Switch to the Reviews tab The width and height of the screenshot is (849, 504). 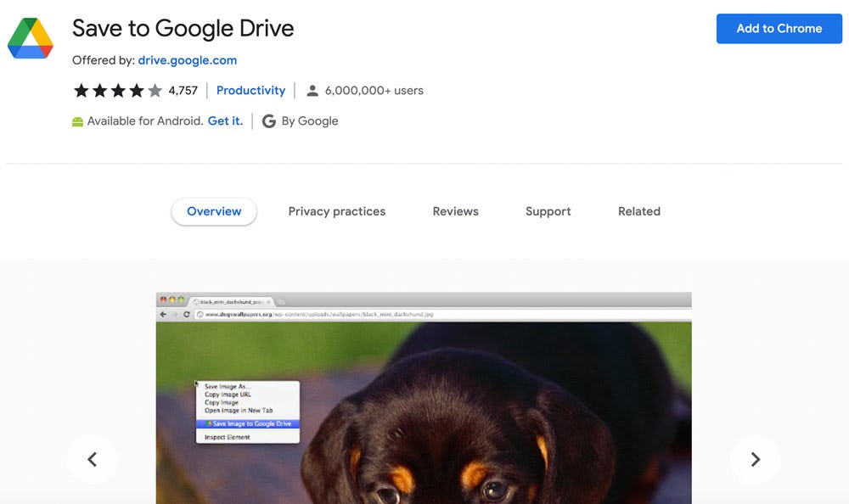click(455, 211)
